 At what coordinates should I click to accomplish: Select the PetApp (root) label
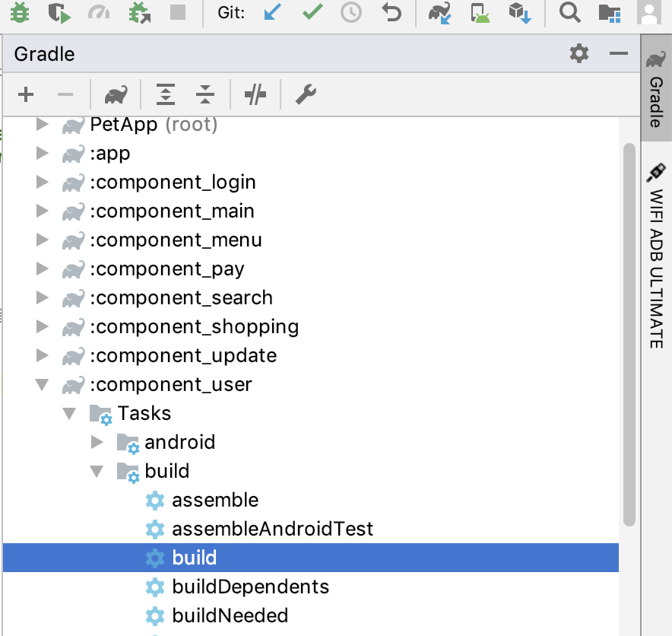click(154, 124)
